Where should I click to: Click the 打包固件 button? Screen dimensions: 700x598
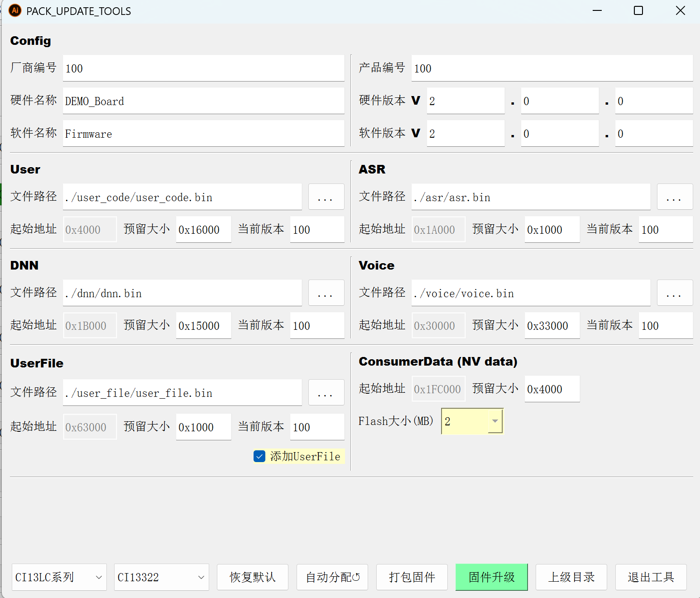[x=412, y=577]
